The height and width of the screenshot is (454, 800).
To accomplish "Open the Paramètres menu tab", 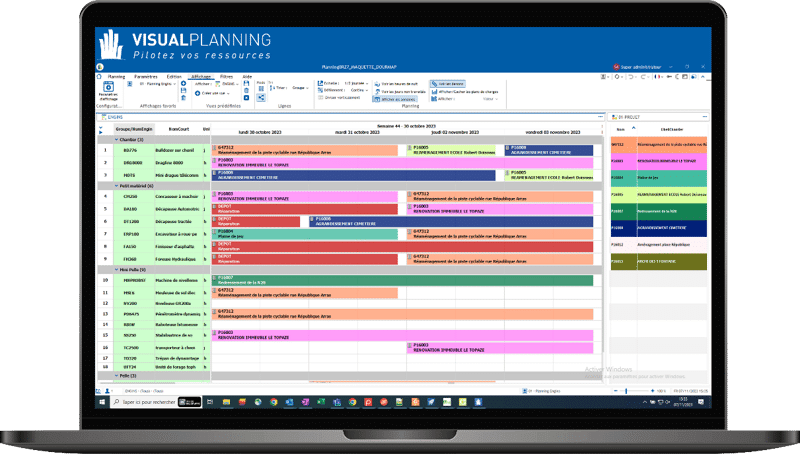I will pos(146,77).
